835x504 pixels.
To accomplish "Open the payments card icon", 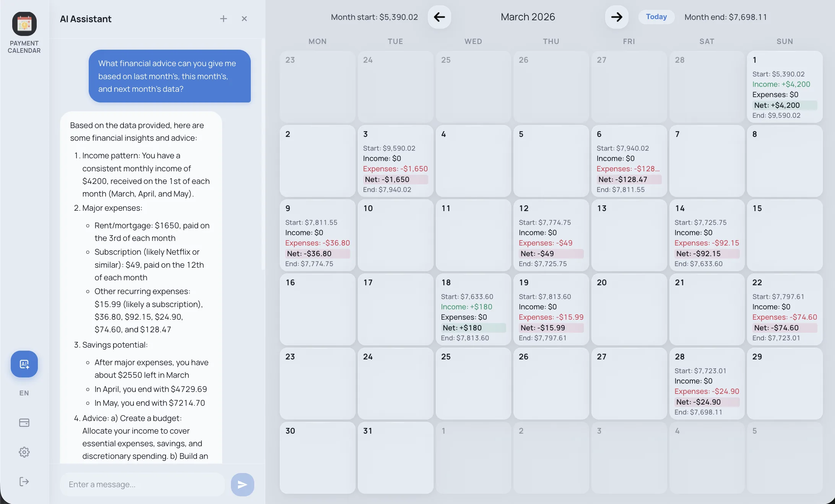I will pyautogui.click(x=24, y=423).
